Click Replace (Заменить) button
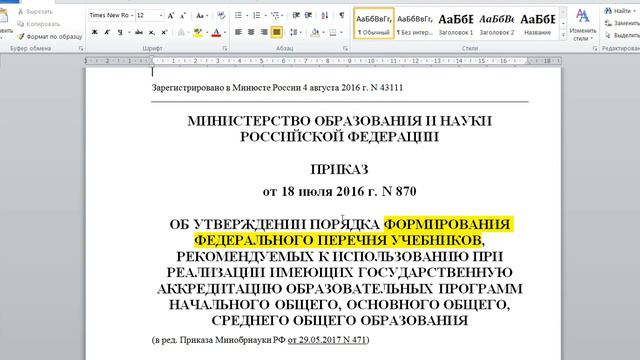The width and height of the screenshot is (640, 360). (622, 23)
